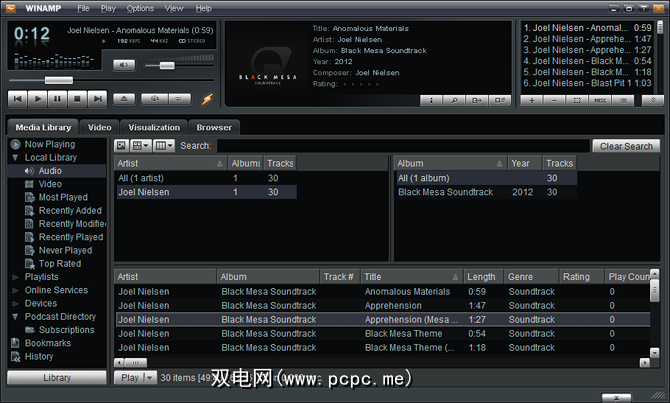Open the File menu

83,8
